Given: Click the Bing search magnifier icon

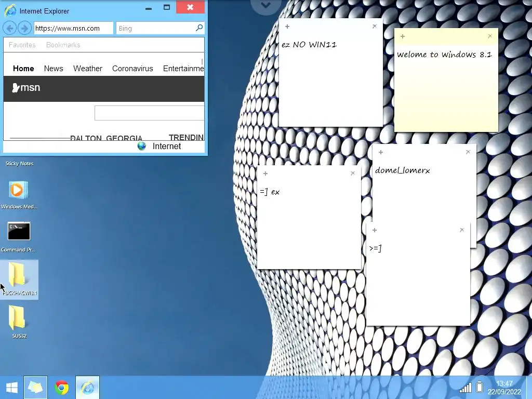Looking at the screenshot, I should pos(199,28).
